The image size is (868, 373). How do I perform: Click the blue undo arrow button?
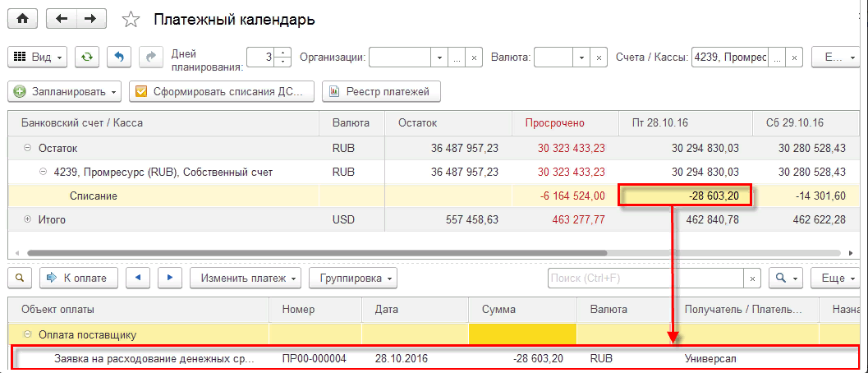120,57
